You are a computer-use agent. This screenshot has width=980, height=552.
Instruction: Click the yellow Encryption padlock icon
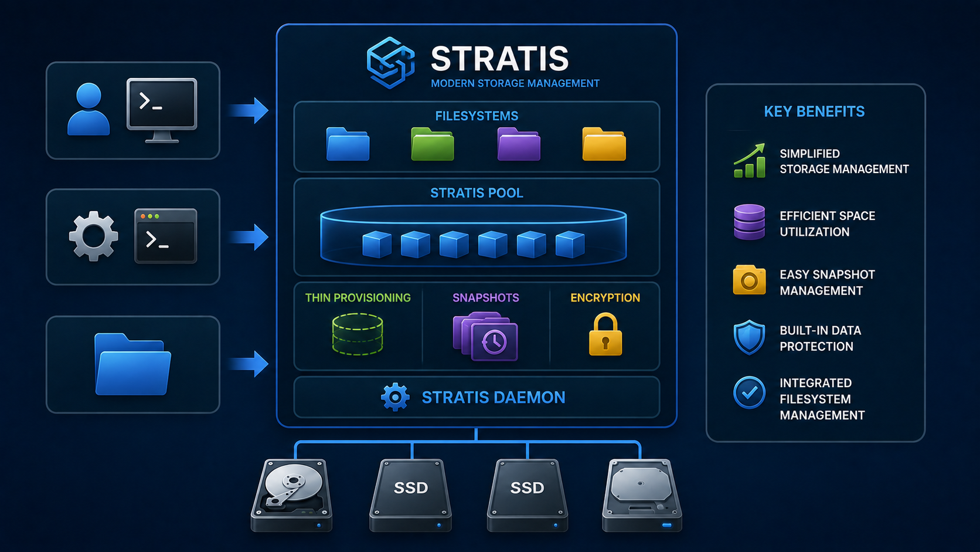(605, 334)
